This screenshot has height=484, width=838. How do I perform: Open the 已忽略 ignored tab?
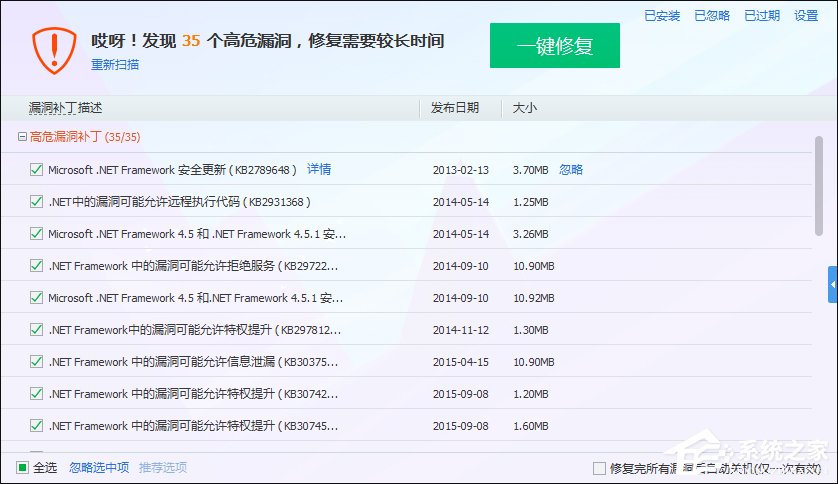point(712,15)
